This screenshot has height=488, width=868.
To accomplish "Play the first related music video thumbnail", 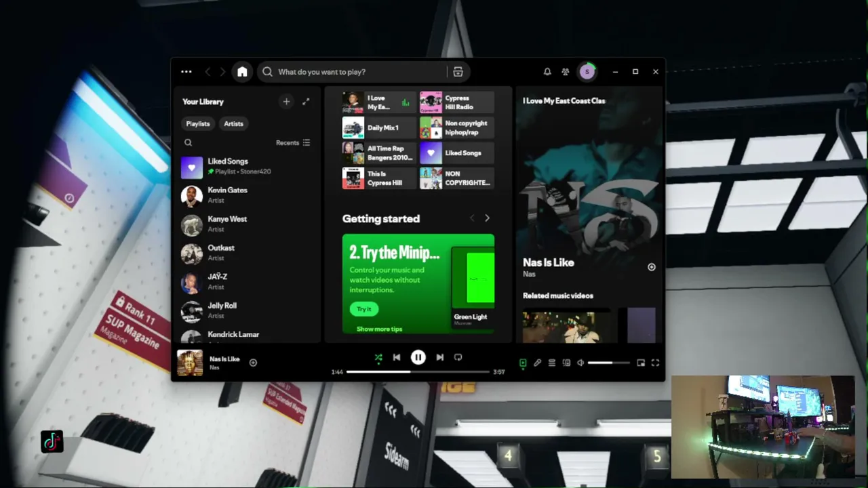I will click(566, 325).
